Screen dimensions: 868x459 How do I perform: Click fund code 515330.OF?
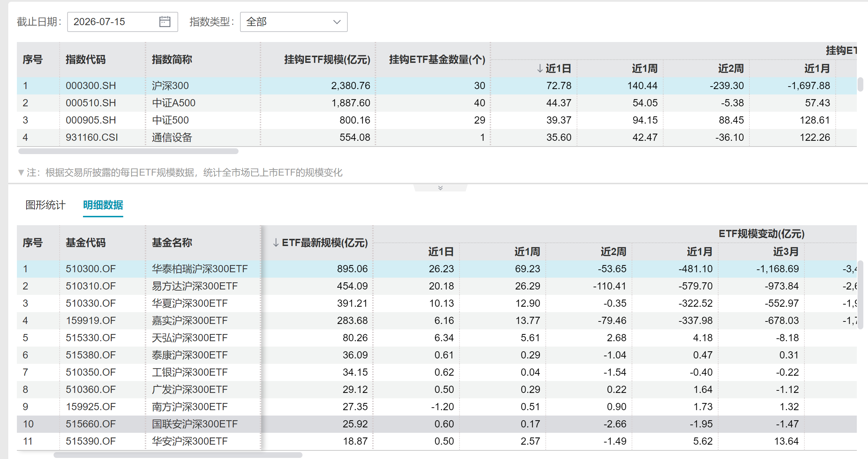click(91, 338)
